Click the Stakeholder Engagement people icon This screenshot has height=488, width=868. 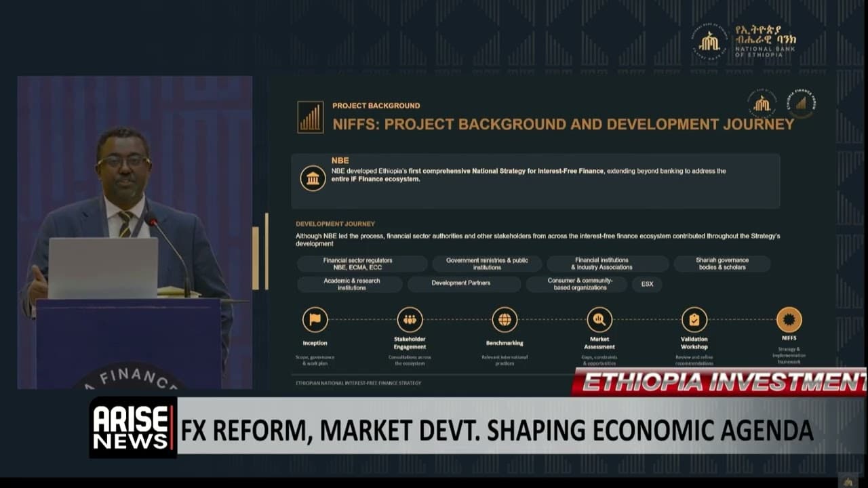[410, 319]
